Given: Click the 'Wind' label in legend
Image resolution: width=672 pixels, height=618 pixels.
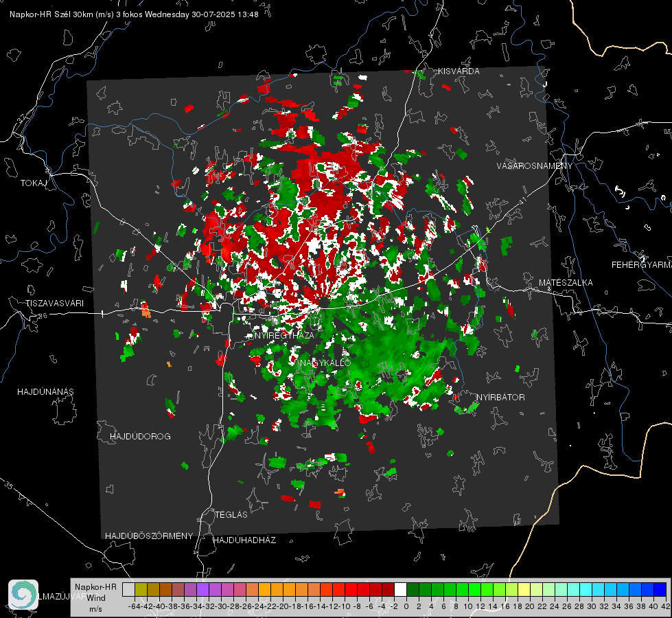Looking at the screenshot, I should 95,598.
